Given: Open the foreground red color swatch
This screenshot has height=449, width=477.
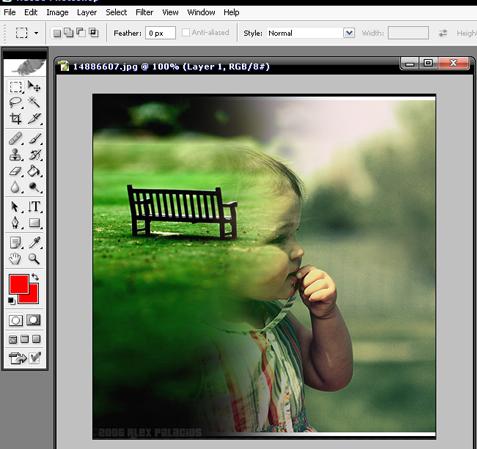Looking at the screenshot, I should pyautogui.click(x=19, y=284).
